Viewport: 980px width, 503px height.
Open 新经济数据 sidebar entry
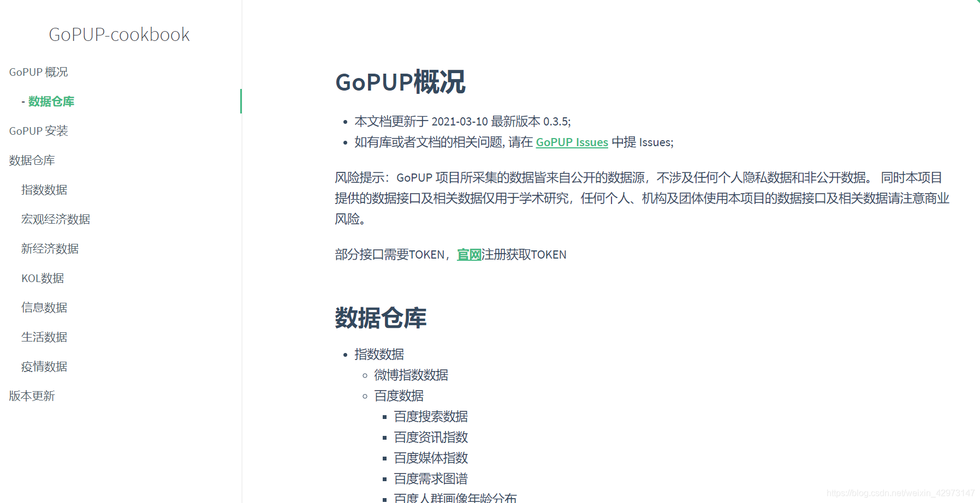[x=50, y=248]
